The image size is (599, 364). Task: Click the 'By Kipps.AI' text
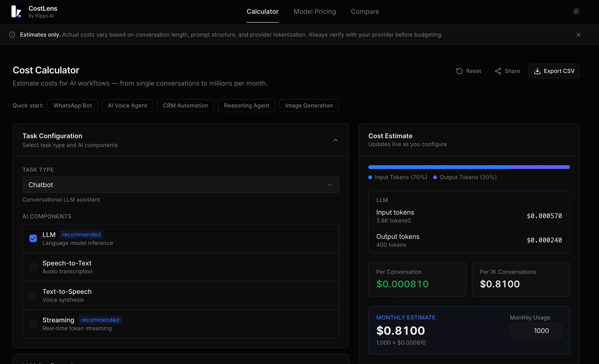pos(41,16)
